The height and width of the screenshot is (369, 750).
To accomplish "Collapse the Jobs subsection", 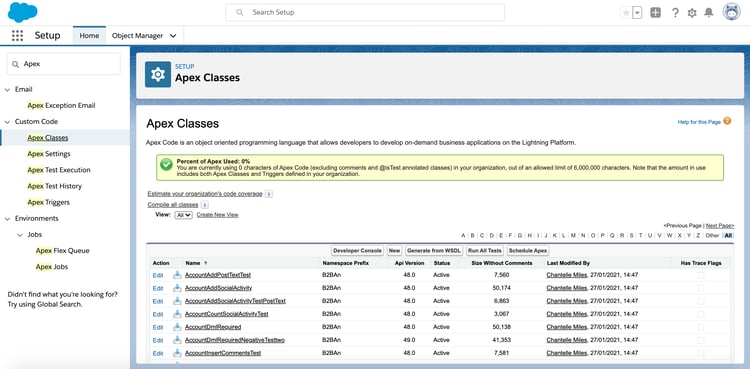I will tap(20, 235).
